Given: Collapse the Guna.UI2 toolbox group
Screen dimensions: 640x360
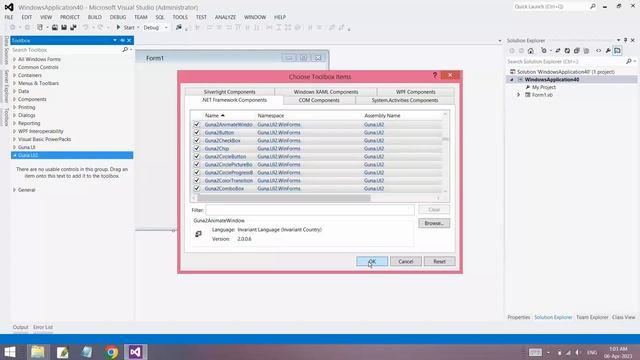Looking at the screenshot, I should (x=15, y=155).
